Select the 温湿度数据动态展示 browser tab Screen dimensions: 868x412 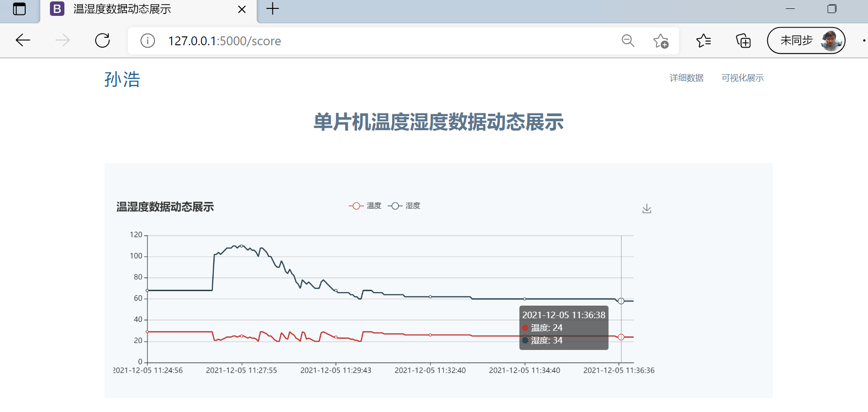[x=148, y=10]
